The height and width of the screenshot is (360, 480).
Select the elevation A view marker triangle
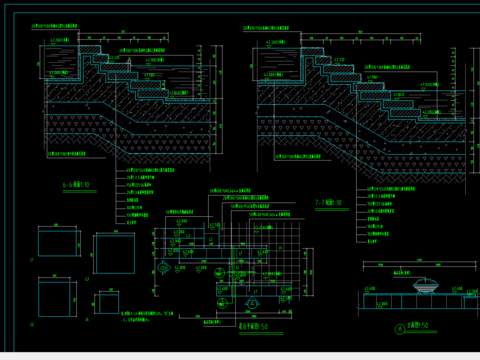tap(252, 303)
